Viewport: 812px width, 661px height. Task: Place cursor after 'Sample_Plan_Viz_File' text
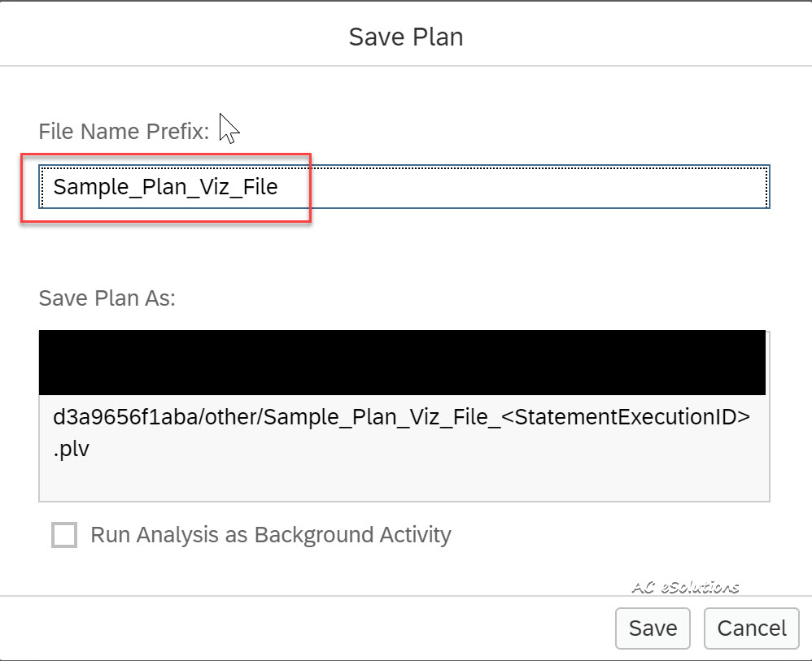pyautogui.click(x=279, y=188)
